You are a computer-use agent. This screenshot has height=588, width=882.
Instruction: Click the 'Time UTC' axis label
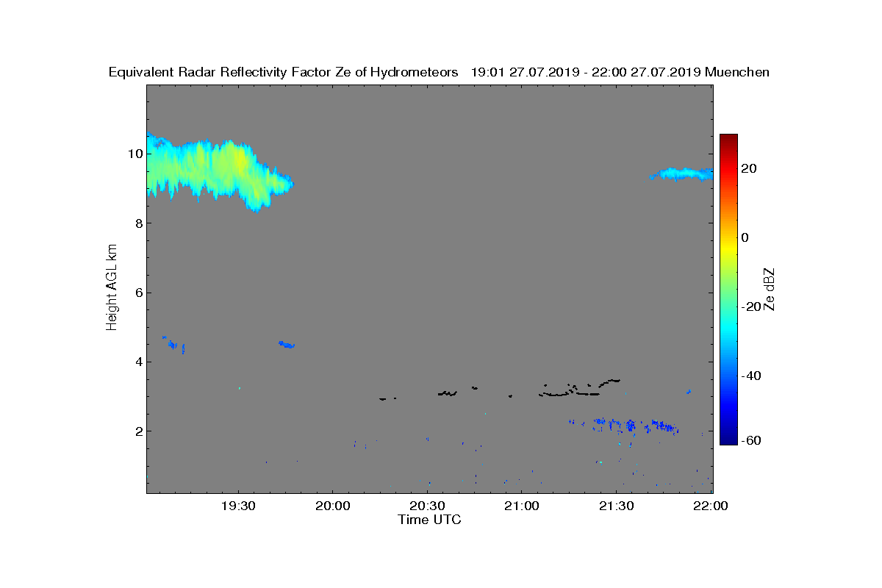click(x=430, y=520)
